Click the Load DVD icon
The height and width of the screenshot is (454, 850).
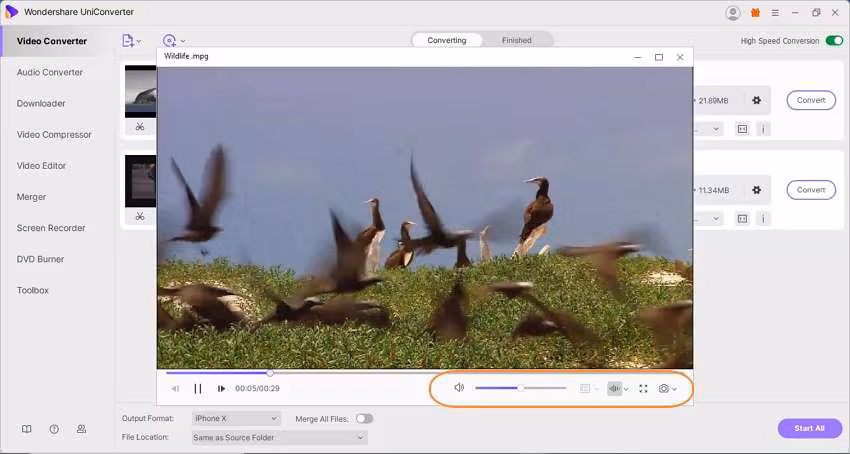coord(169,41)
